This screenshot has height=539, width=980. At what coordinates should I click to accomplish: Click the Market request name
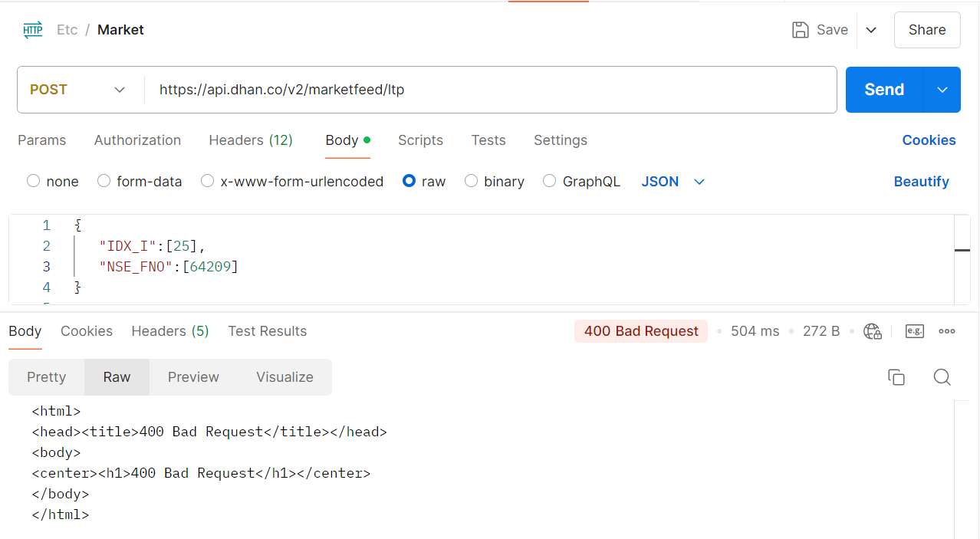(x=120, y=30)
